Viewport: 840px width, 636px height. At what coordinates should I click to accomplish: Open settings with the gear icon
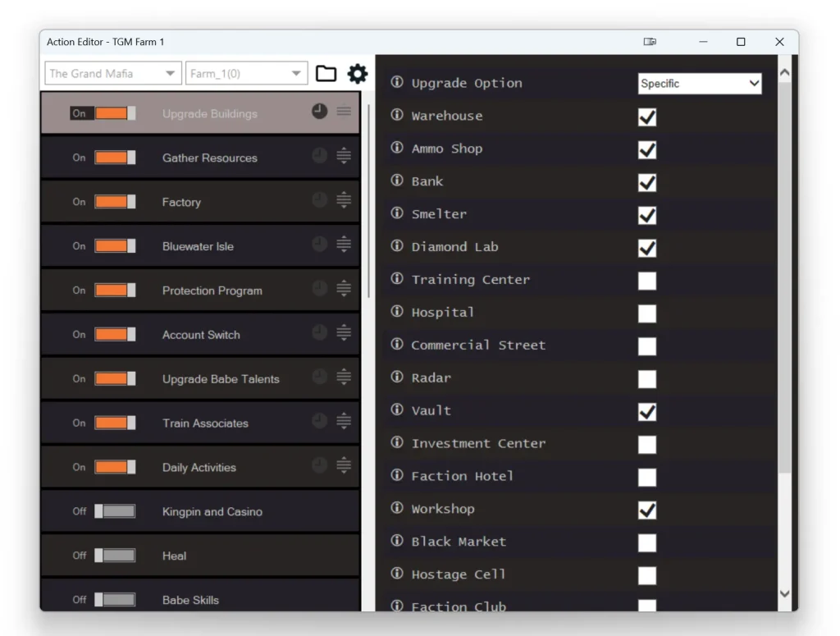click(358, 73)
